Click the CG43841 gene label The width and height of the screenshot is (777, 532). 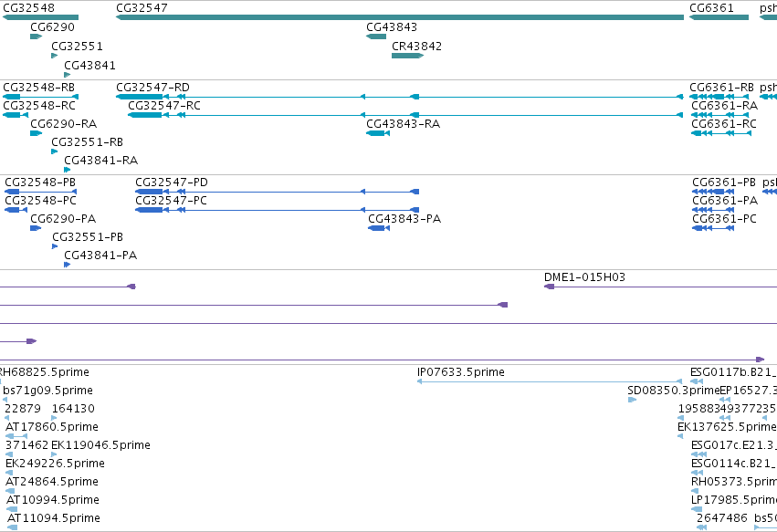point(89,66)
